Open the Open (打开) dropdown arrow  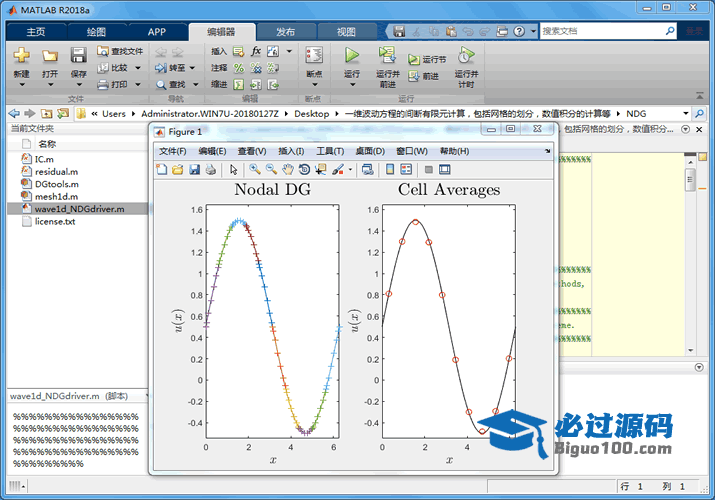point(50,84)
